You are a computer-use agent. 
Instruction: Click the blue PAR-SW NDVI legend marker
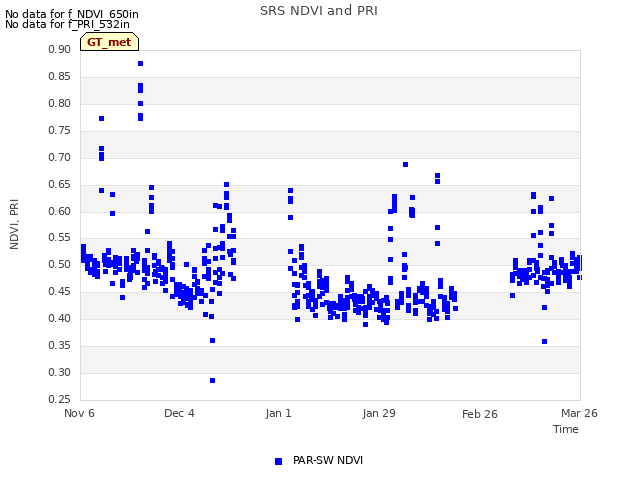coord(278,461)
